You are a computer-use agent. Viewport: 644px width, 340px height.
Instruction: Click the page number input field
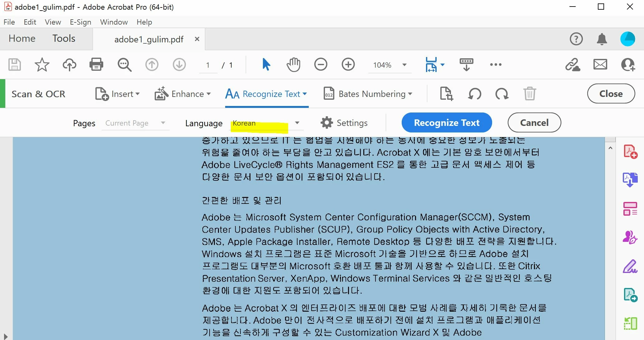[x=208, y=65]
